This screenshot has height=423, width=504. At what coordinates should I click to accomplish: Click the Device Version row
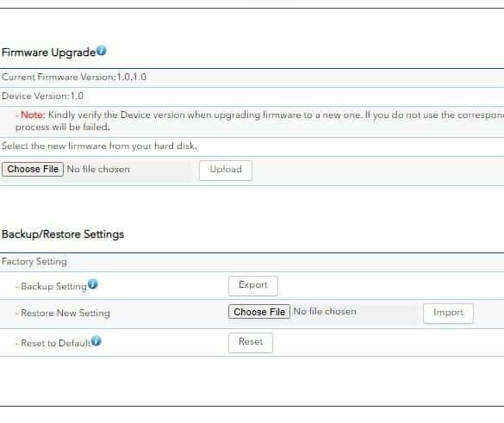[252, 96]
